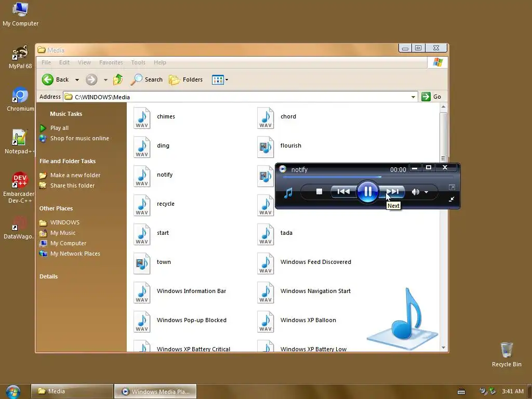Click Make a new folder
Screen dimensions: 532x399
coord(75,176)
